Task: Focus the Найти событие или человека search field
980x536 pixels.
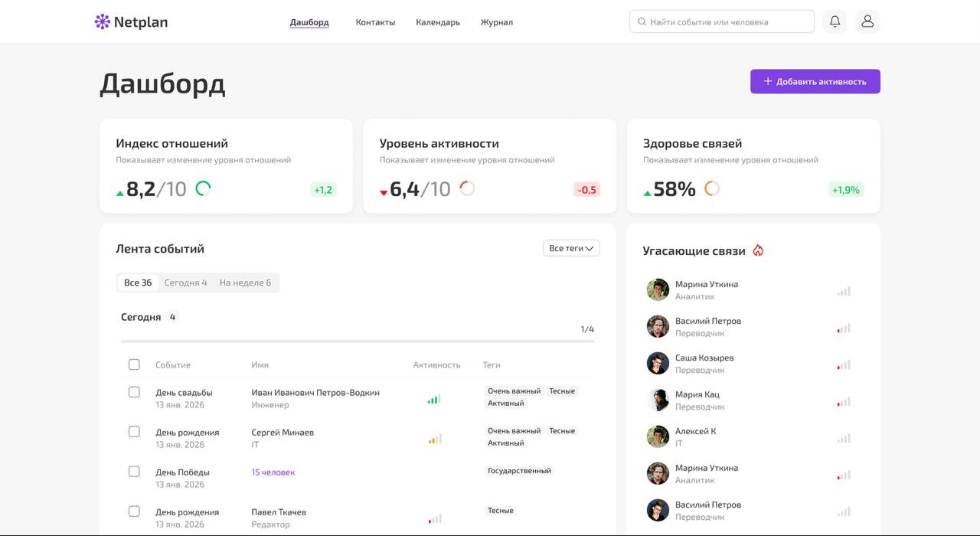Action: point(727,22)
